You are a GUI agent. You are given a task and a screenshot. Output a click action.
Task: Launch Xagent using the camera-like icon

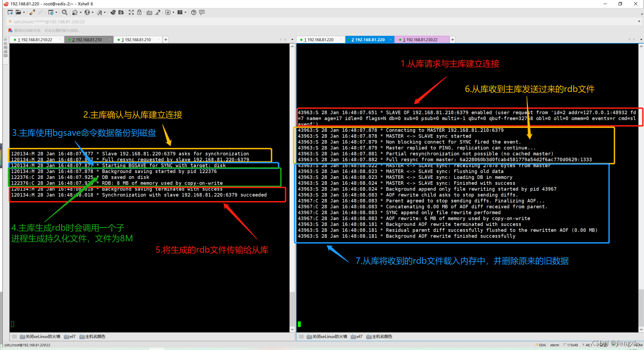(121, 12)
